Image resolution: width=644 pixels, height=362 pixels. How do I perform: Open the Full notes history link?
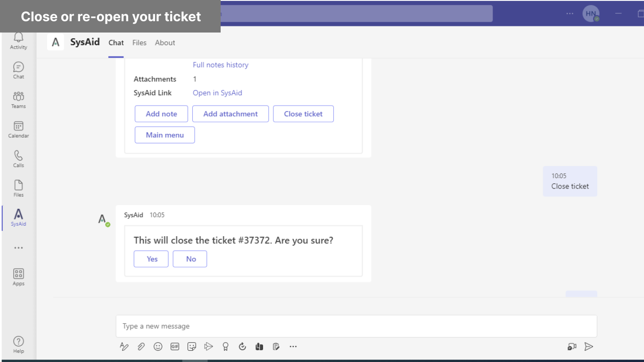(221, 65)
